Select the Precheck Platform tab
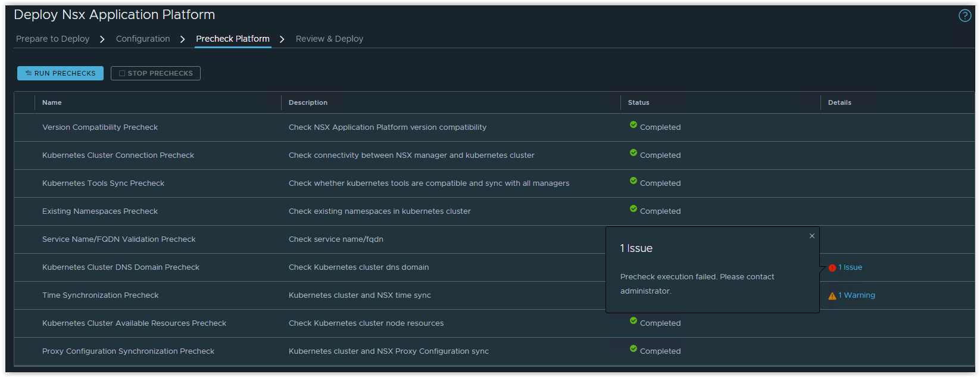Viewport: 980px width, 377px height. 233,39
